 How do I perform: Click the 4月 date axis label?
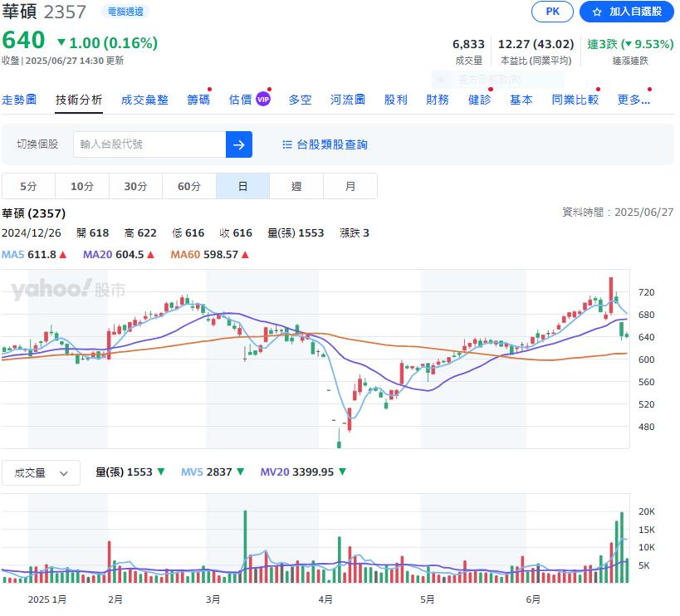click(325, 599)
